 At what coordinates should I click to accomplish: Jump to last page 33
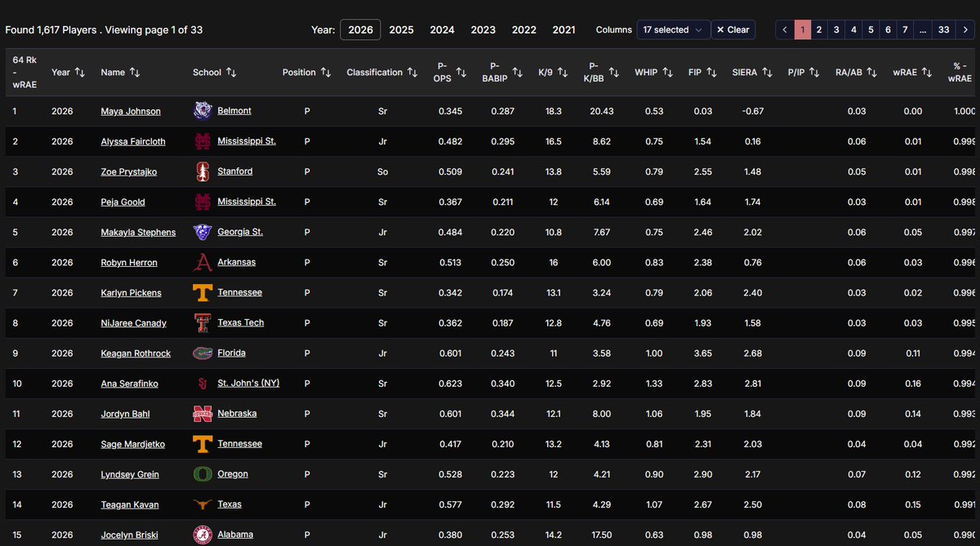coord(943,29)
